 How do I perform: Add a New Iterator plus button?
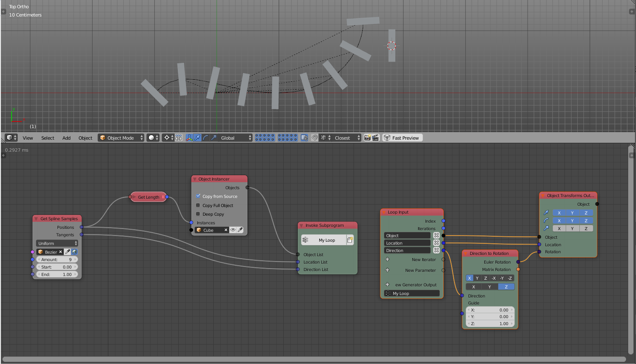tap(387, 259)
